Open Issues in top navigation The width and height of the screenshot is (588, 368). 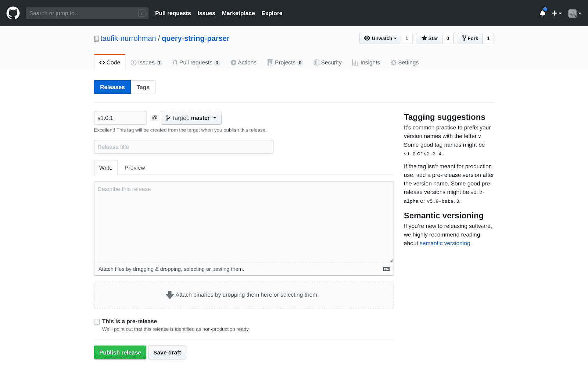point(207,13)
